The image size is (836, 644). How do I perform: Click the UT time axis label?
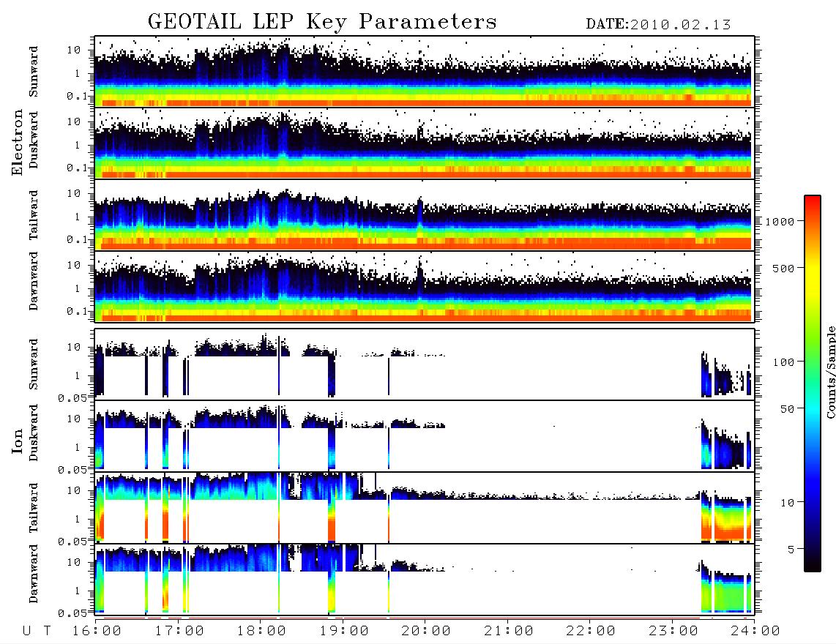37,631
